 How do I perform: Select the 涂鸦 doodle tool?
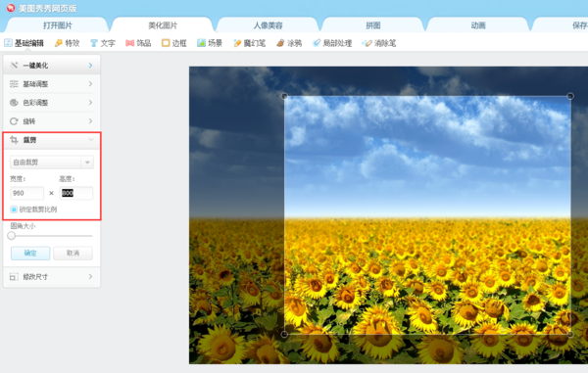(289, 43)
